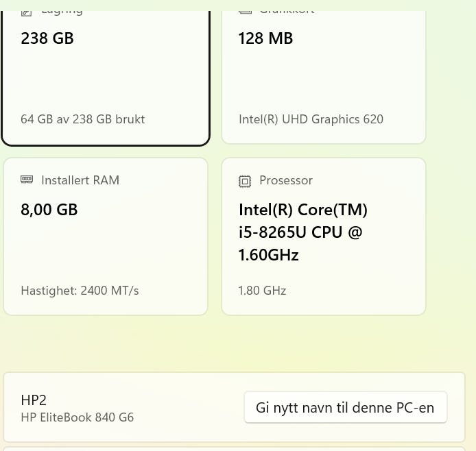476x451 pixels.
Task: Open the Installert RAM card
Action: (106, 236)
